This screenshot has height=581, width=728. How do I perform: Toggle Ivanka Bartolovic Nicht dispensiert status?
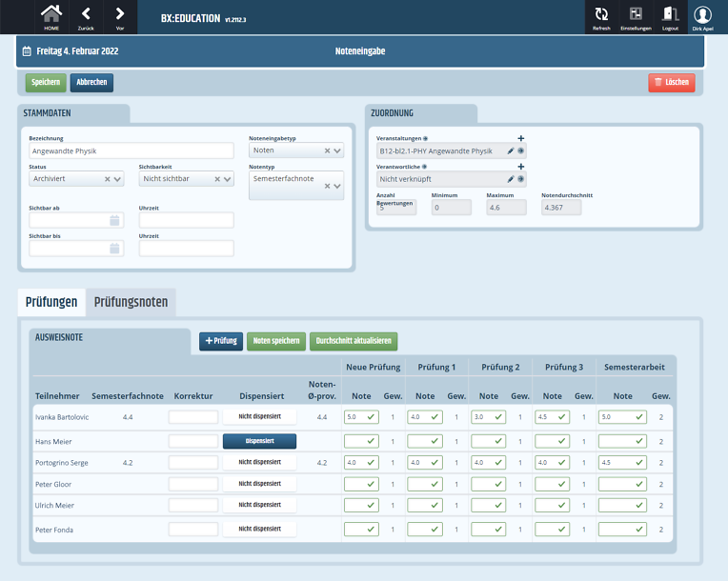click(259, 417)
